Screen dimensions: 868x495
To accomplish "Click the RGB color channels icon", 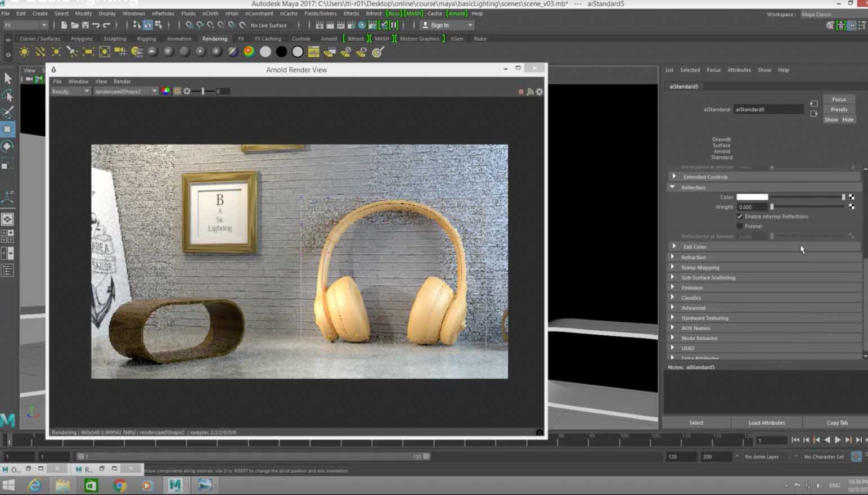I will [166, 91].
